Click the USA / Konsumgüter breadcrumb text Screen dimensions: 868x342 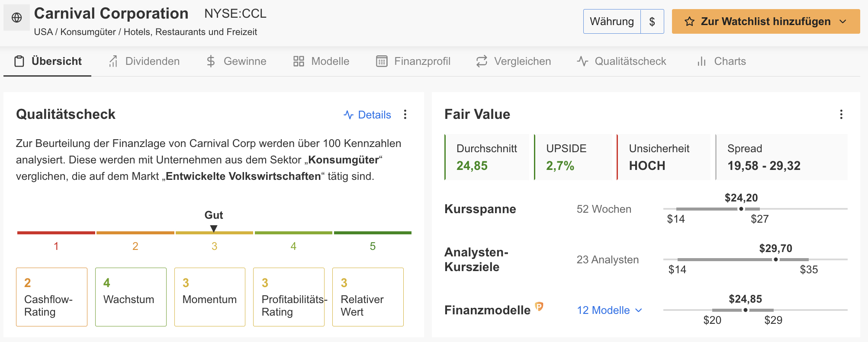pyautogui.click(x=145, y=32)
